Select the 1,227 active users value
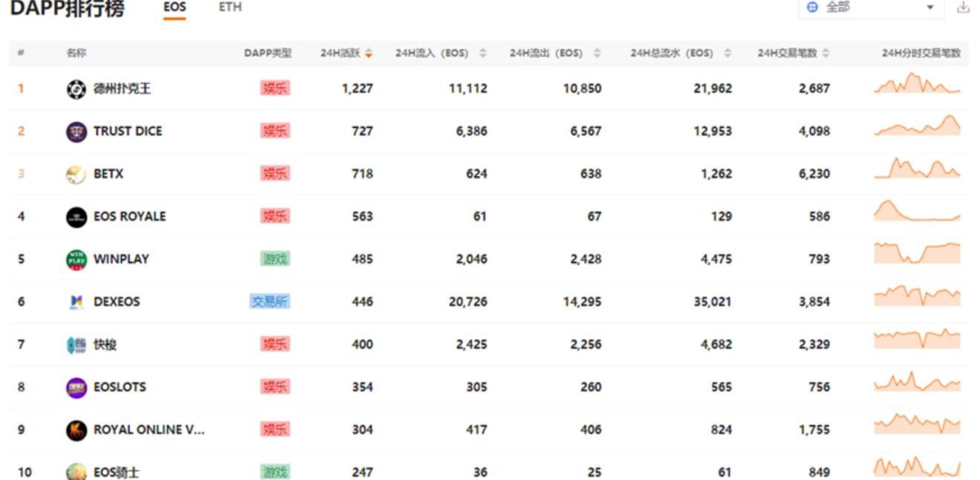This screenshot has width=980, height=480. pyautogui.click(x=357, y=88)
